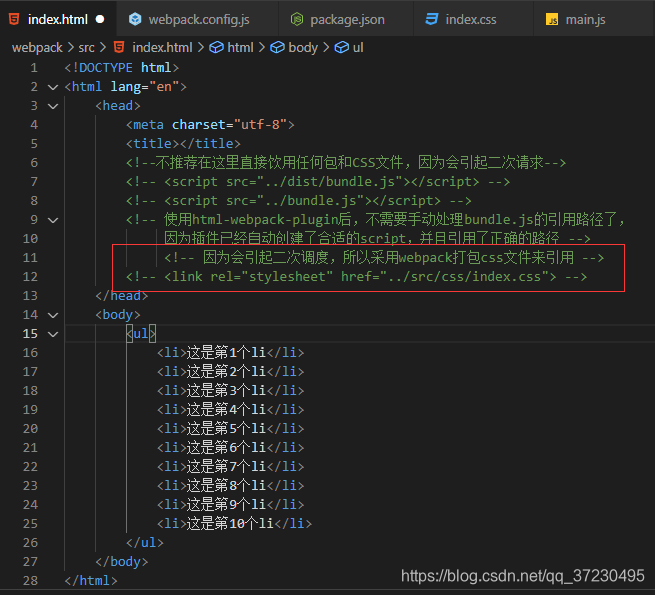Collapse the head block at line 3
Screen dimensions: 655x595
[x=53, y=106]
